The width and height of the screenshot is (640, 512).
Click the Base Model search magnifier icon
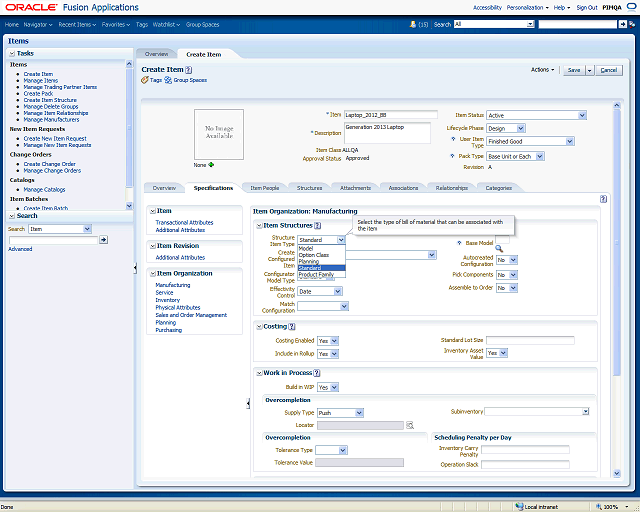click(499, 247)
